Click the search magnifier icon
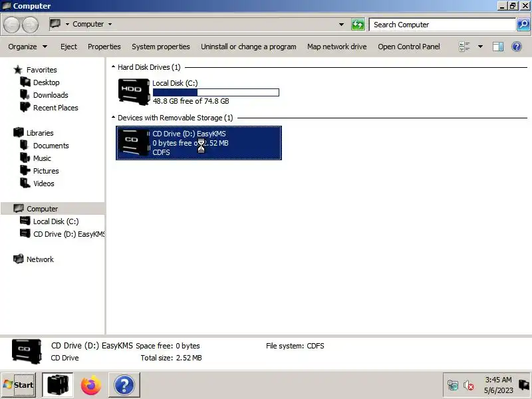 pyautogui.click(x=523, y=25)
